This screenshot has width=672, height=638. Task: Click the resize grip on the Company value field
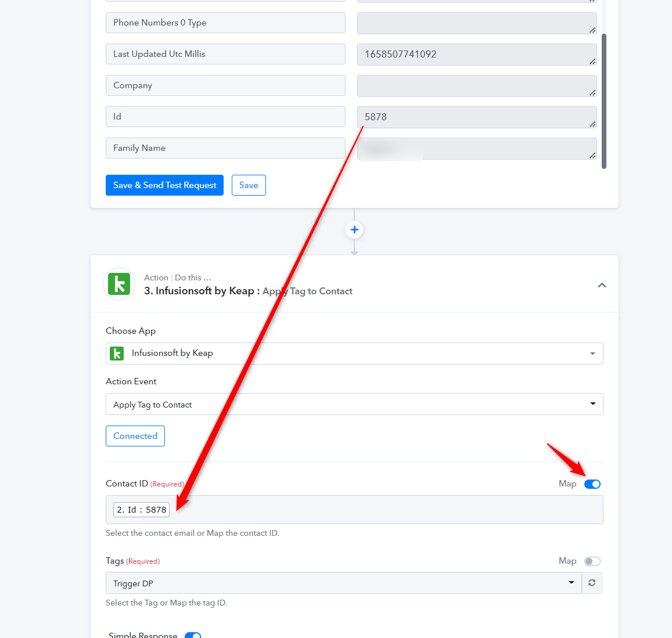click(592, 92)
